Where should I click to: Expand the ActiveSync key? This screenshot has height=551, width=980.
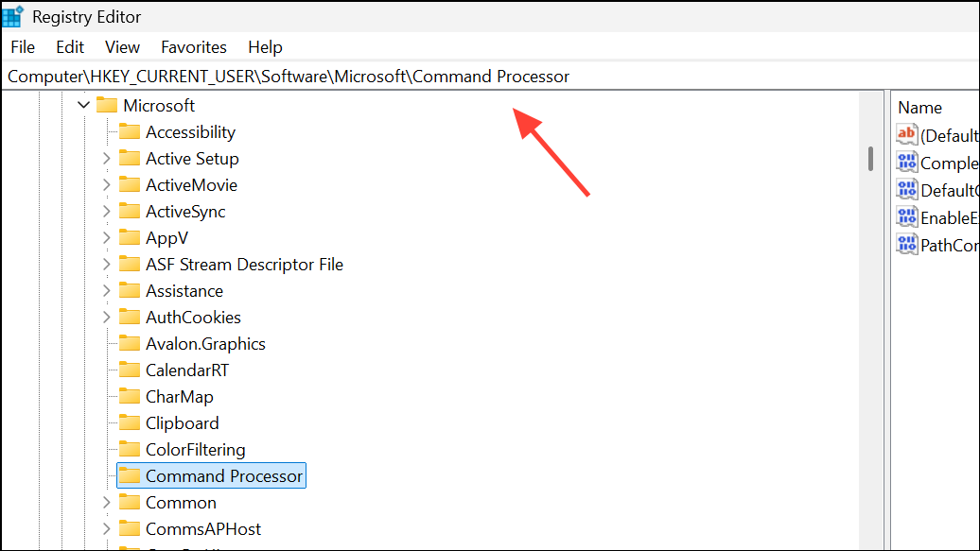pos(106,212)
